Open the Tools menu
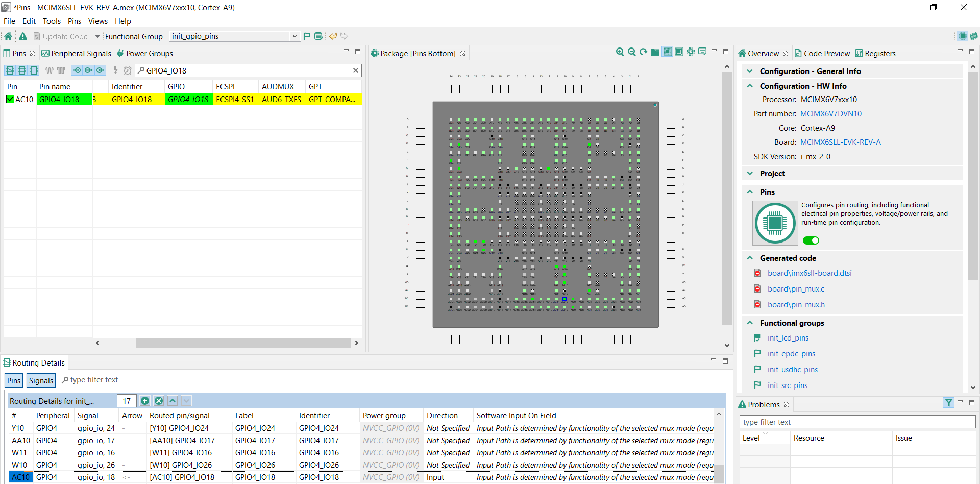The width and height of the screenshot is (980, 484). 52,21
